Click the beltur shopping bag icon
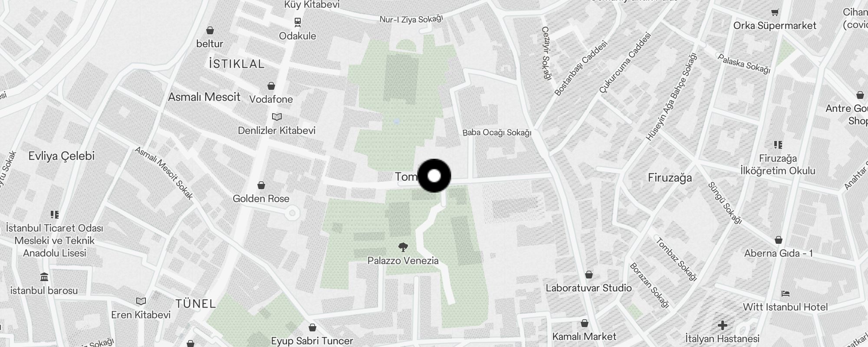The width and height of the screenshot is (868, 347). coord(210,30)
